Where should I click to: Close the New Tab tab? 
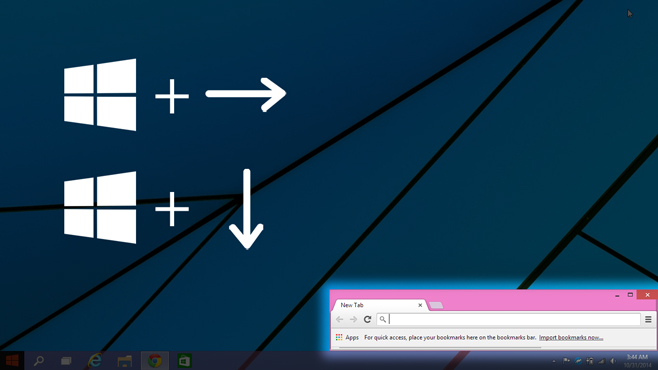(420, 305)
